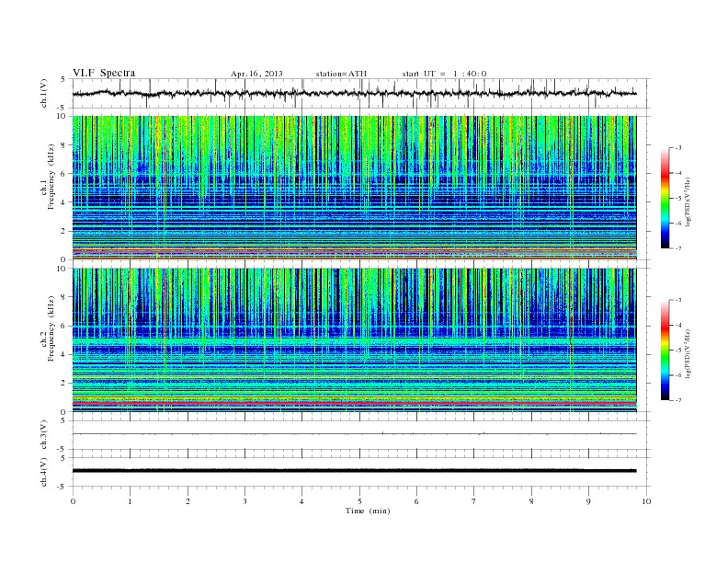The width and height of the screenshot is (728, 563).
Task: Click the ch.2 colorbar 'log(PSD)(V²/Hz)' label
Action: pyautogui.click(x=688, y=353)
